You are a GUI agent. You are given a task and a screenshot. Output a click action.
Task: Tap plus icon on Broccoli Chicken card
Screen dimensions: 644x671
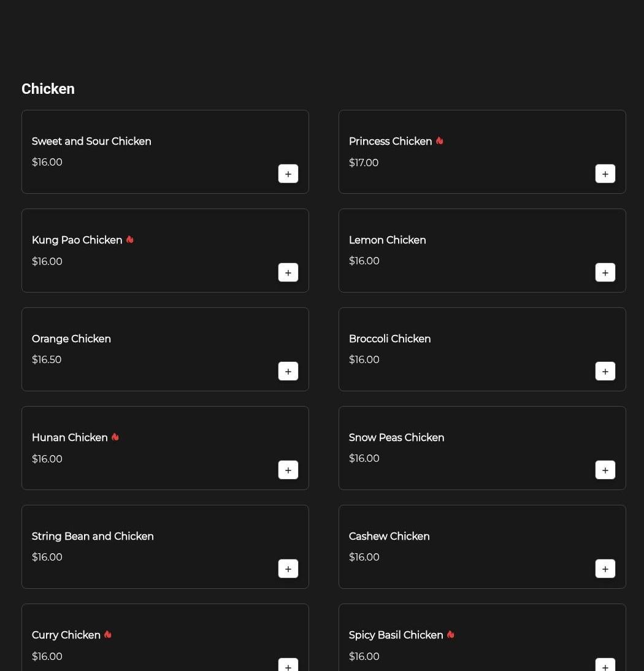tap(605, 371)
